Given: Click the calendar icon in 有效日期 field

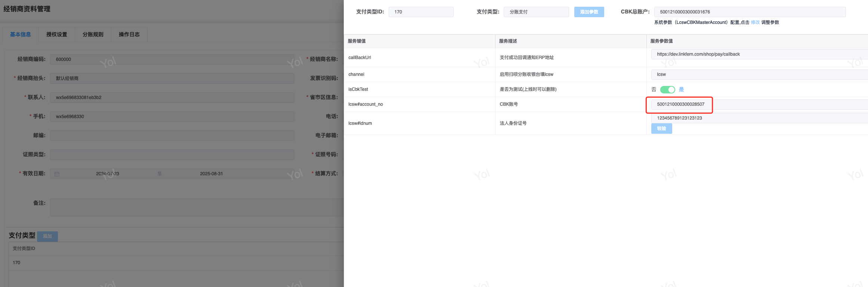Looking at the screenshot, I should click(x=57, y=174).
